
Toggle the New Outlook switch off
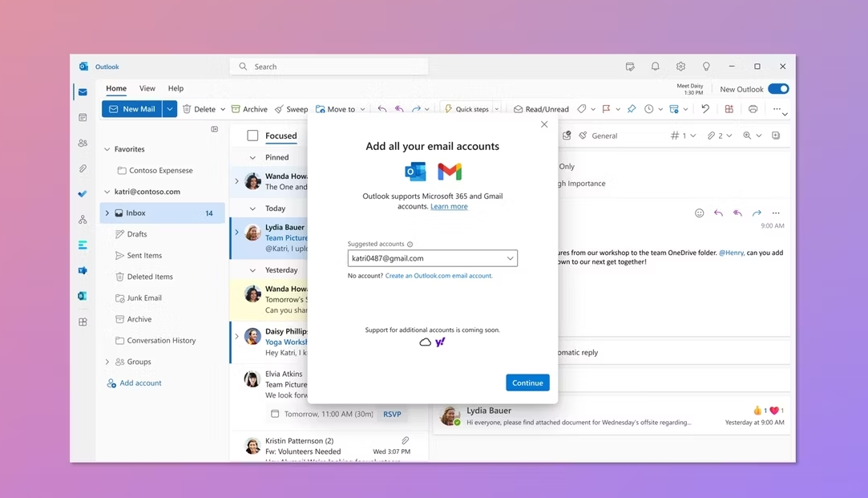coord(777,88)
